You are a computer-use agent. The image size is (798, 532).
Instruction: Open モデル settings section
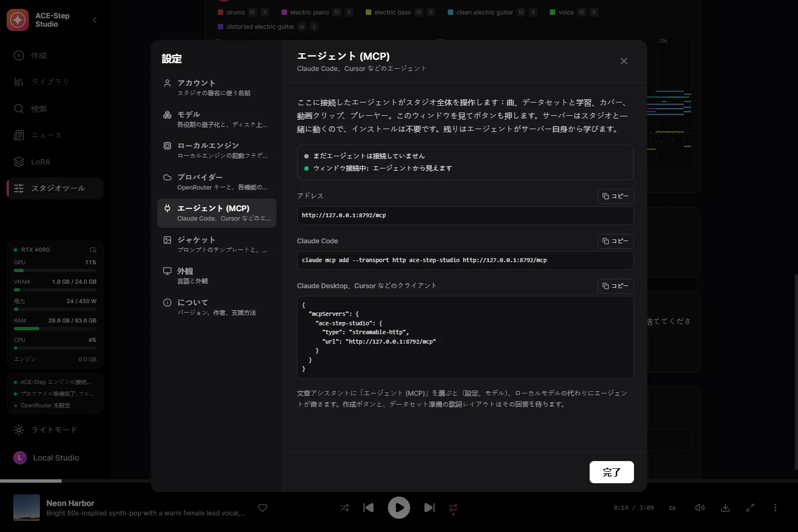[217, 119]
